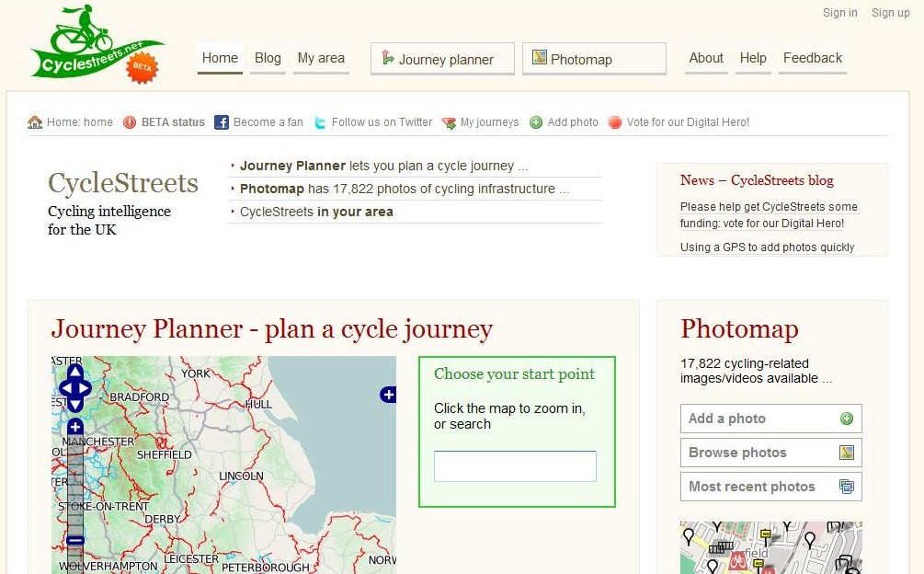Zoom in using map plus button

(75, 427)
